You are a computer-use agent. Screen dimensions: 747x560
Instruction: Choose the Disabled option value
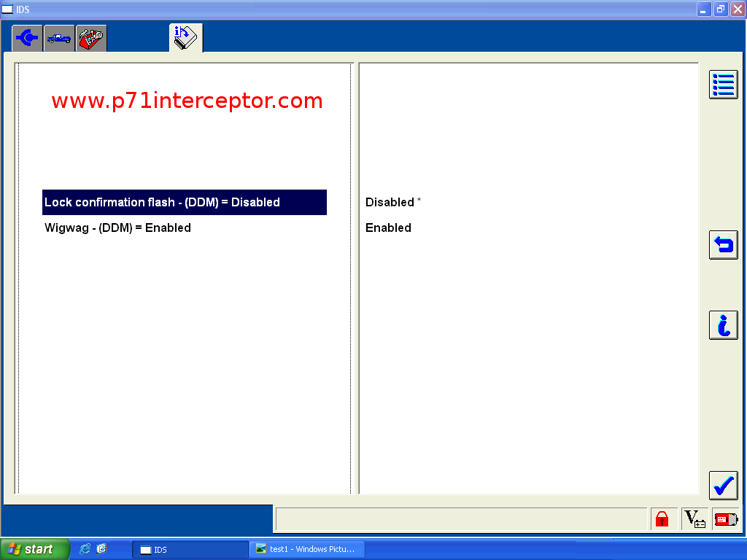coord(390,203)
